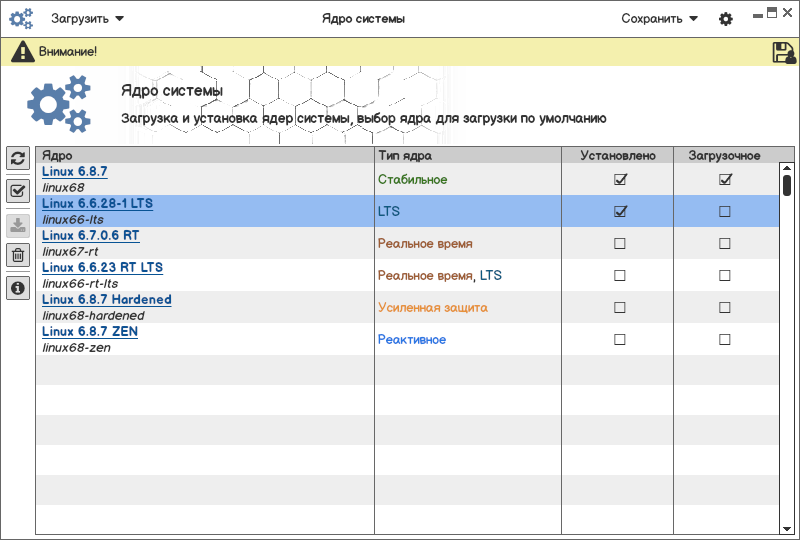Enable Installed checkbox for Linux 6.8.7 ZEN

[620, 340]
